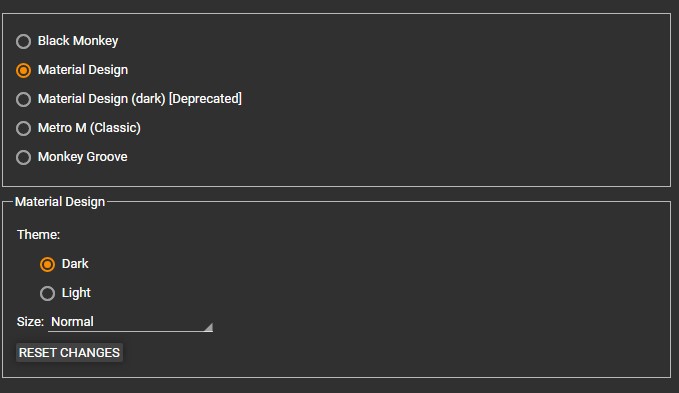Click the Black Monkey label text
This screenshot has height=393, width=679.
78,41
